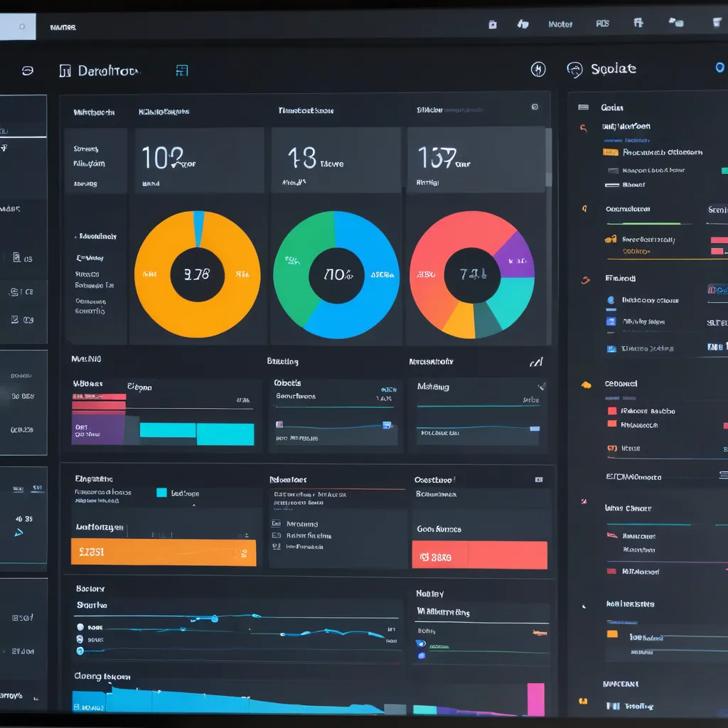This screenshot has width=728, height=728.
Task: Enable the small square toggle beside Goals header
Action: pos(582,107)
